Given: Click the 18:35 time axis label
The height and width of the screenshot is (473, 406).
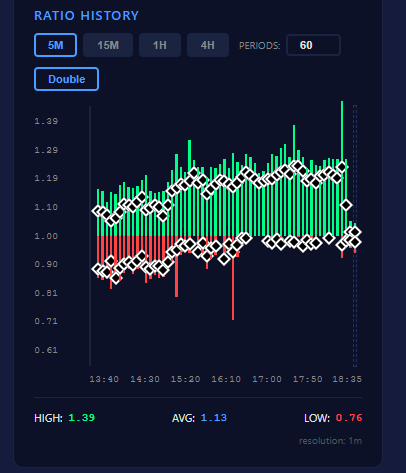Looking at the screenshot, I should pyautogui.click(x=347, y=379).
